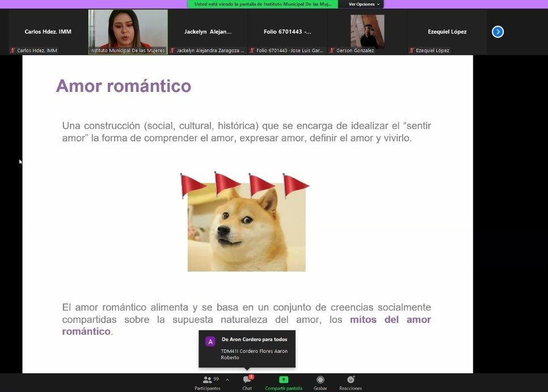The width and height of the screenshot is (548, 392).
Task: Click muted mic icon beside Ezequiel López
Action: 411,50
